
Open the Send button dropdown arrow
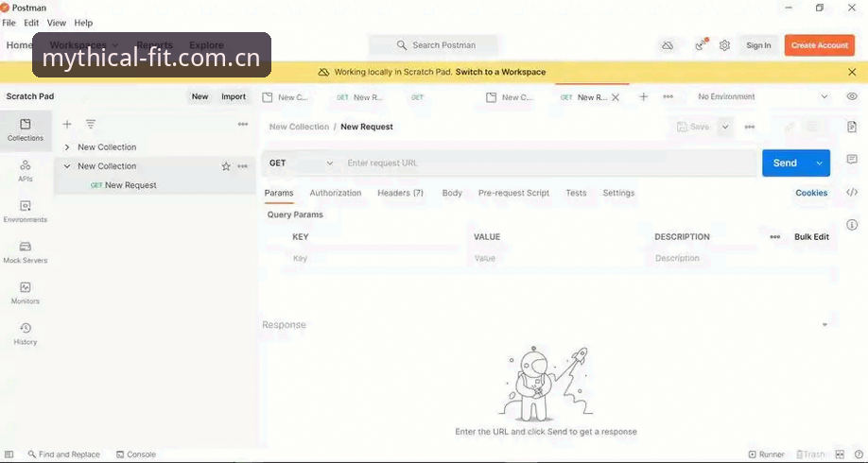click(819, 163)
